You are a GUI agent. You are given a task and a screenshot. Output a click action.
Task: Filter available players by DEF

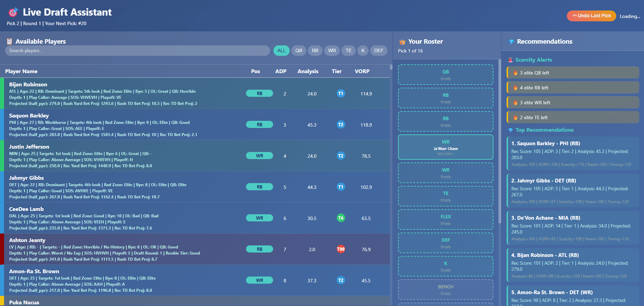pyautogui.click(x=379, y=50)
